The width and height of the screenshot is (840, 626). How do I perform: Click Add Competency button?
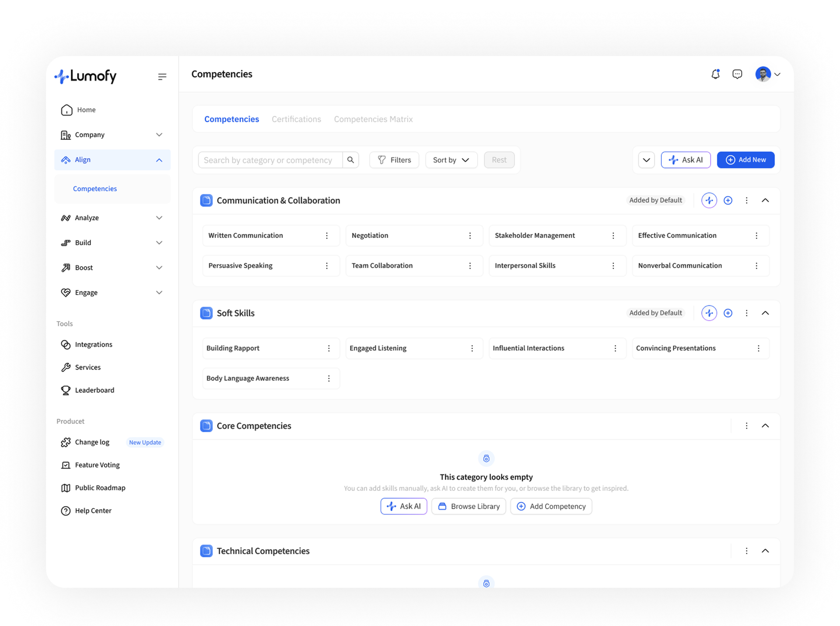point(551,506)
